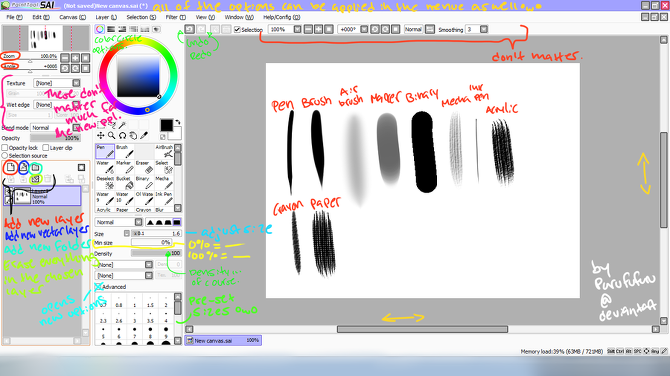Open the File menu
This screenshot has width=670, height=376.
point(15,17)
